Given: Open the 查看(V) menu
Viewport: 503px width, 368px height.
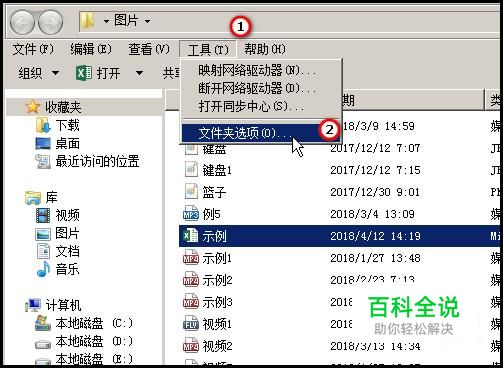Looking at the screenshot, I should tap(149, 49).
